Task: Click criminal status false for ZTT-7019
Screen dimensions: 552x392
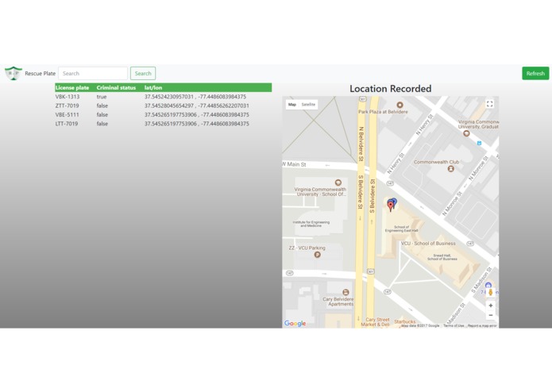Action: (x=102, y=106)
